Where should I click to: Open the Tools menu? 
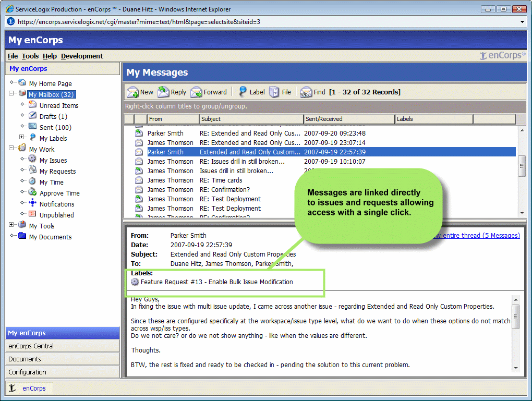[30, 56]
